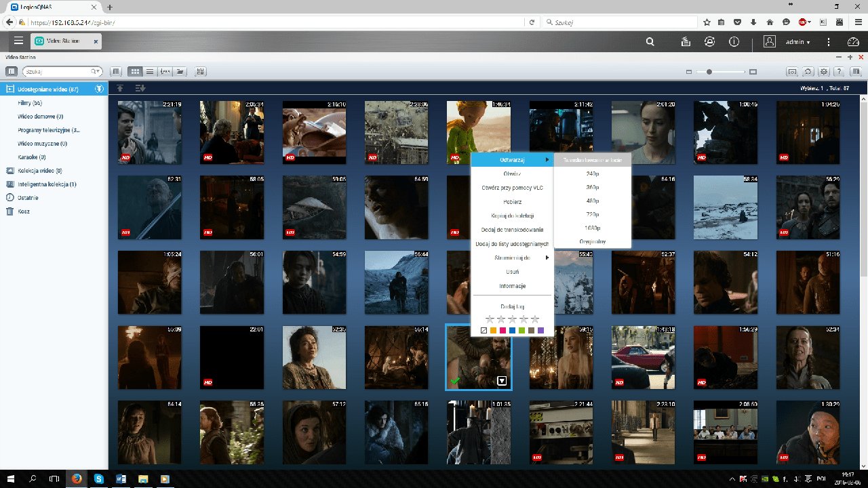Select Oryginalny playback quality
This screenshot has height=488, width=868.
(x=593, y=241)
